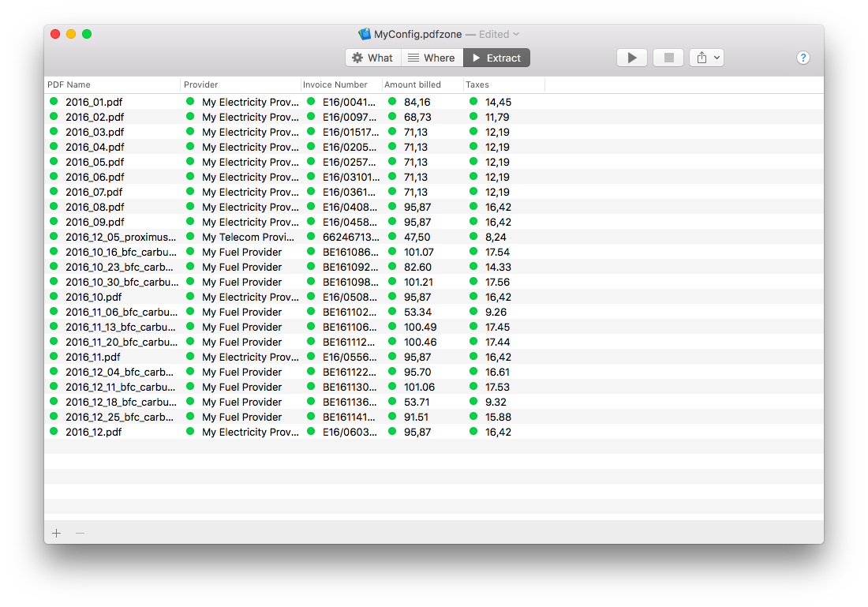Click the Invoice Number column header
Viewport: 868px width, 607px height.
tap(341, 84)
